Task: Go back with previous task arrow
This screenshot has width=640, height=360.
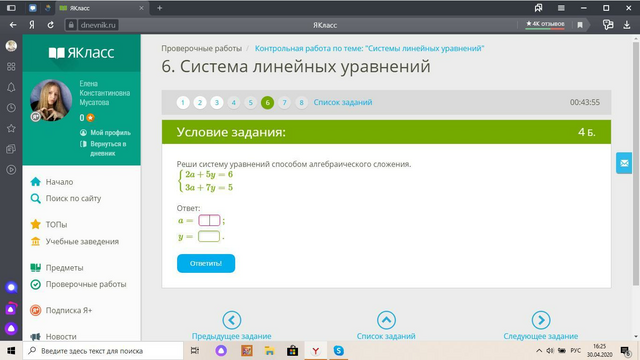Action: [231, 320]
